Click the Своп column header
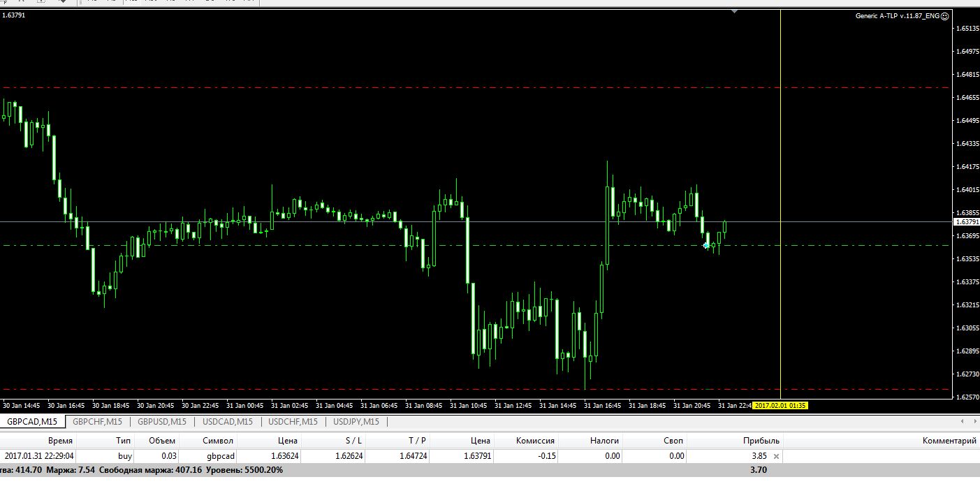Image resolution: width=980 pixels, height=491 pixels. tap(673, 441)
